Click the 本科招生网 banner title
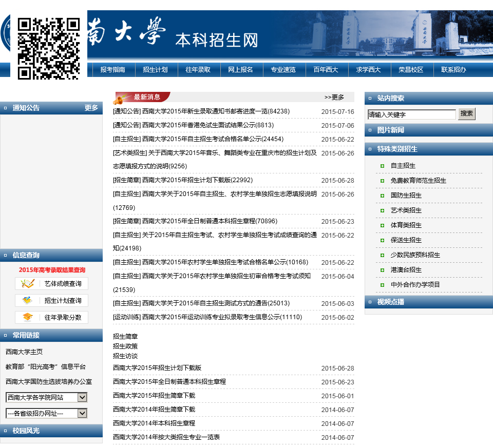 pyautogui.click(x=217, y=41)
